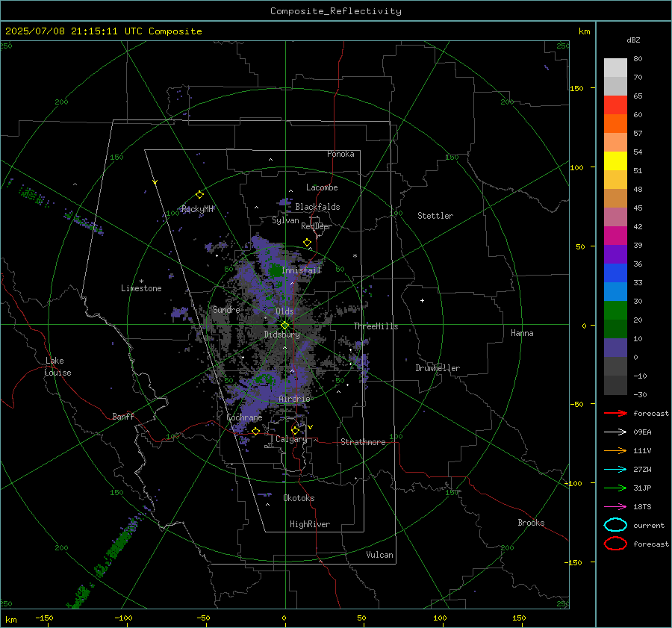Click the 'current' legend label

(x=649, y=526)
